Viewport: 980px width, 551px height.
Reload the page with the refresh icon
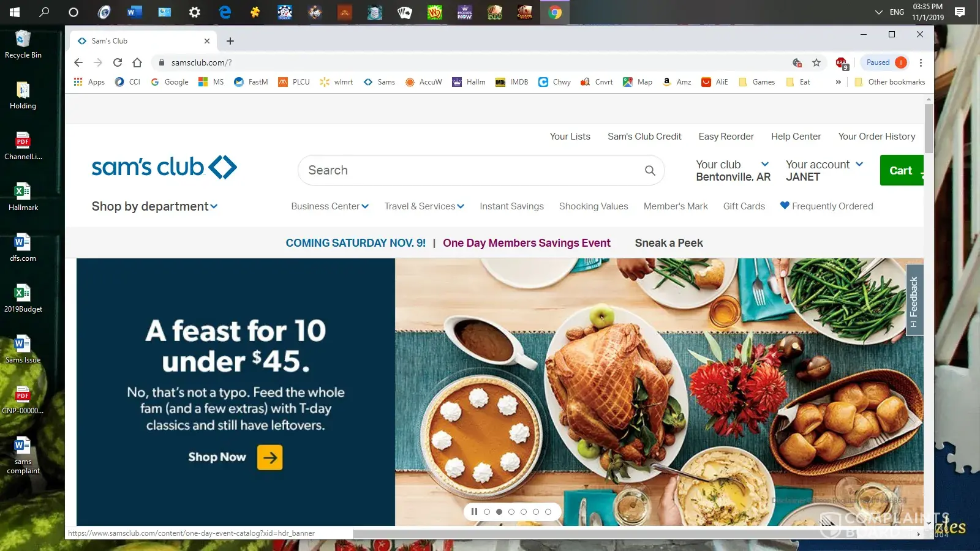click(x=118, y=62)
